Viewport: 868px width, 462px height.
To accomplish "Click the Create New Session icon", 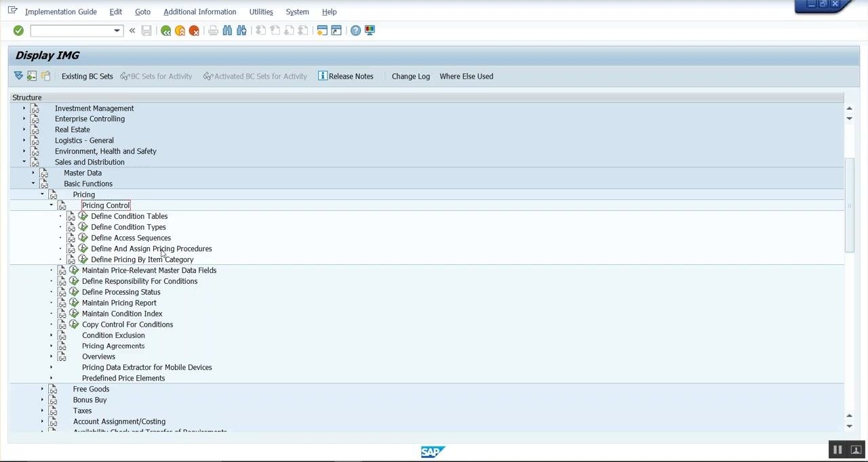I will (322, 30).
